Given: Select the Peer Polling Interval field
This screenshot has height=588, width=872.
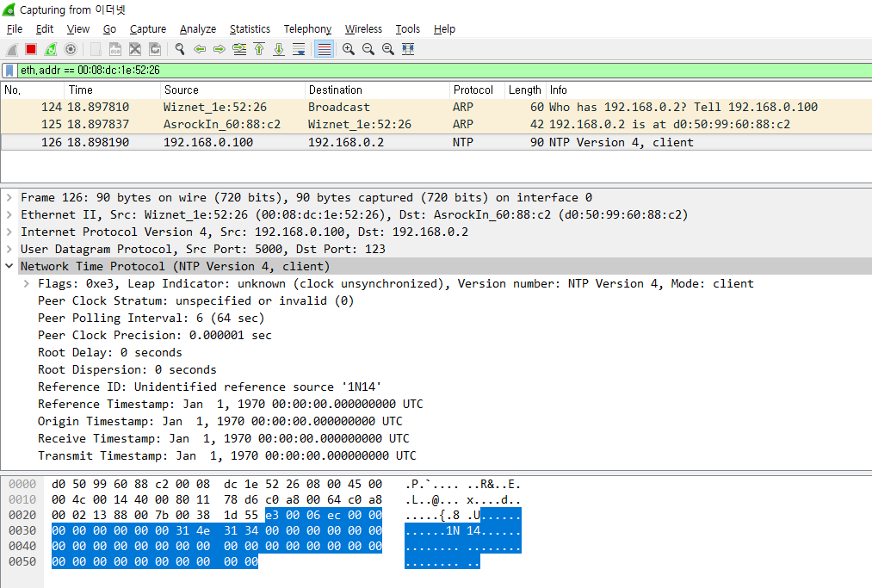Looking at the screenshot, I should 151,319.
